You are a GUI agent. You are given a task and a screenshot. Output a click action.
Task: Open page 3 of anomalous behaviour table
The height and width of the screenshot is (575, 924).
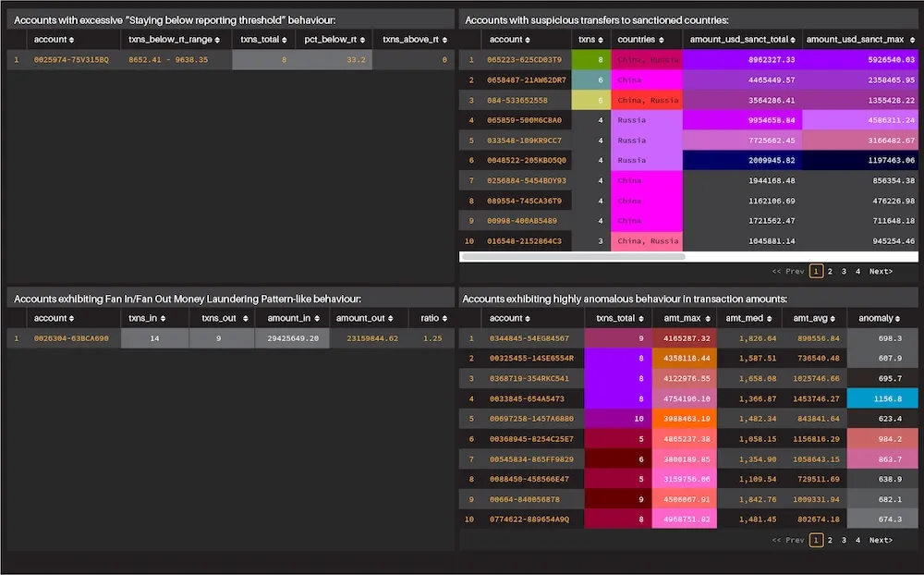844,540
